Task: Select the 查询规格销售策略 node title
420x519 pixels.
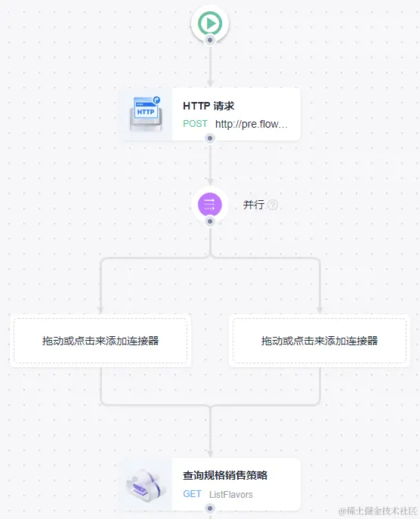Action: pyautogui.click(x=225, y=475)
